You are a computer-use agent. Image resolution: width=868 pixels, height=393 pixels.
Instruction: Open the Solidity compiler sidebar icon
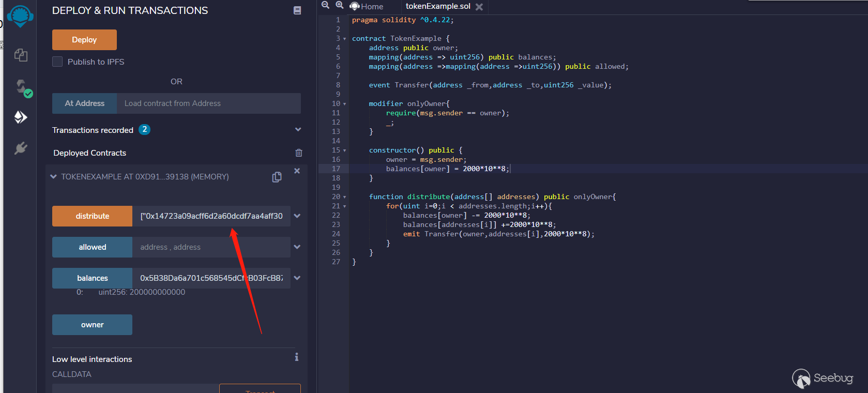click(x=22, y=87)
